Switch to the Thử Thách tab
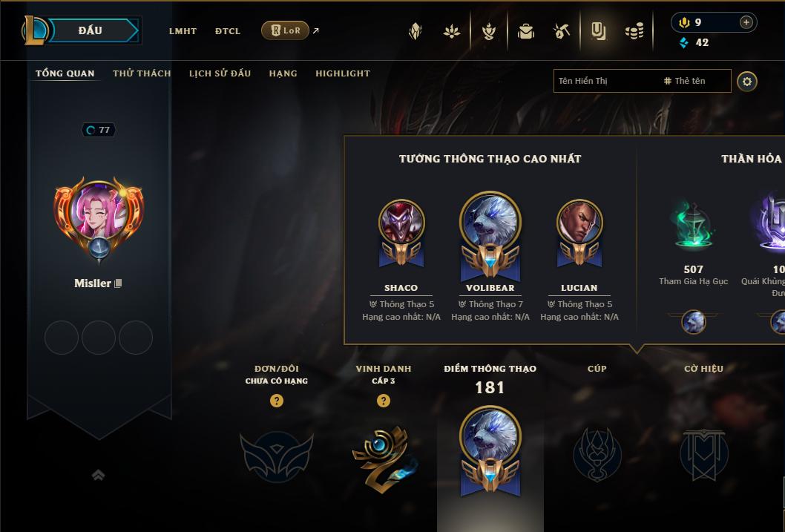The height and width of the screenshot is (532, 785). (x=142, y=73)
